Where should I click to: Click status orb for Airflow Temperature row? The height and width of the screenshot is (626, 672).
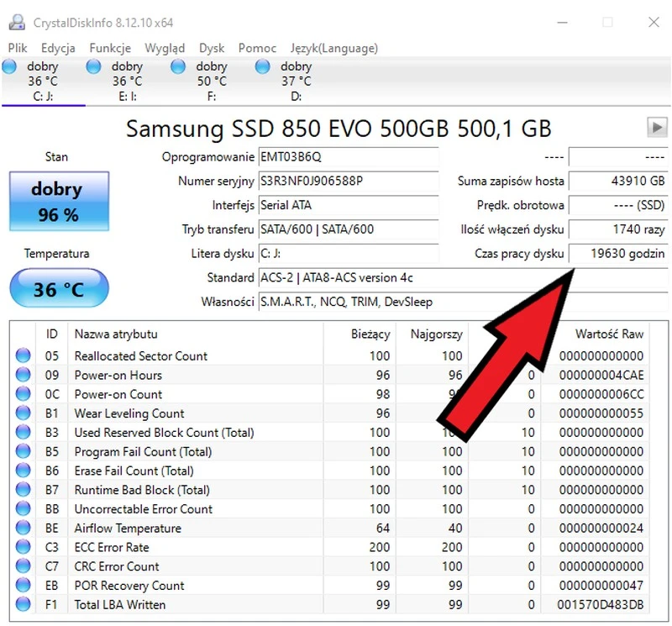pyautogui.click(x=23, y=529)
